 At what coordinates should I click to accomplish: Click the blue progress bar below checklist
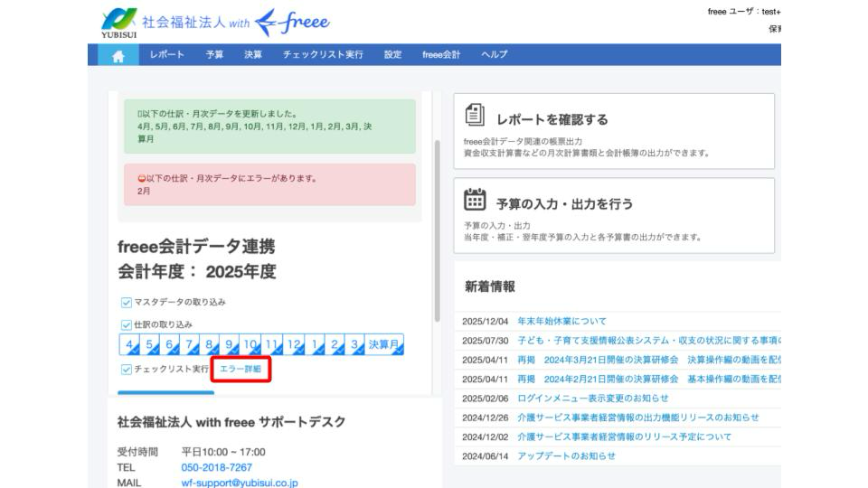tap(165, 393)
